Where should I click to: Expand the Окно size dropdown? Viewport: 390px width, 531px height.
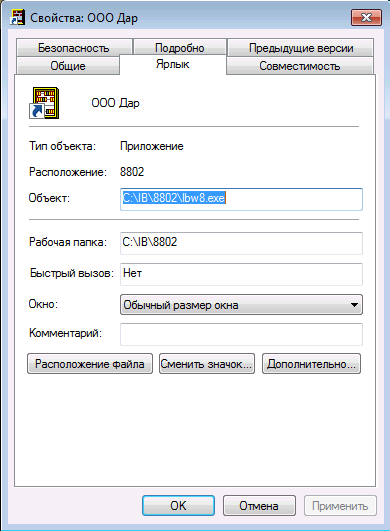pos(241,305)
